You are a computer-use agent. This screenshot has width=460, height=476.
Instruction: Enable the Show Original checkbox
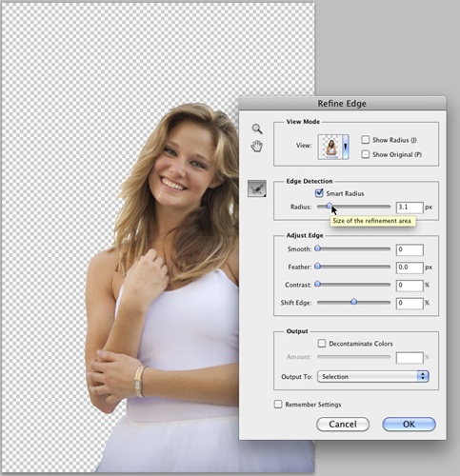366,154
